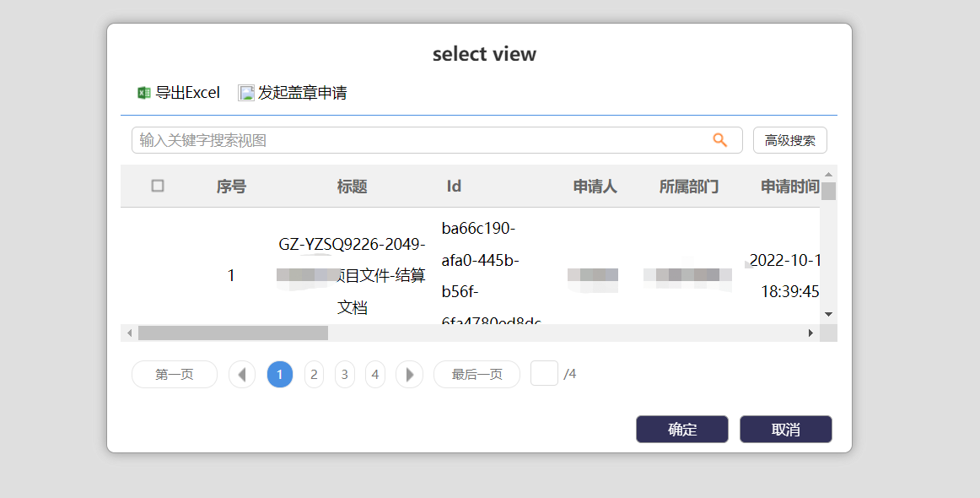Open 高级搜索 advanced search
The width and height of the screenshot is (980, 498).
(789, 140)
